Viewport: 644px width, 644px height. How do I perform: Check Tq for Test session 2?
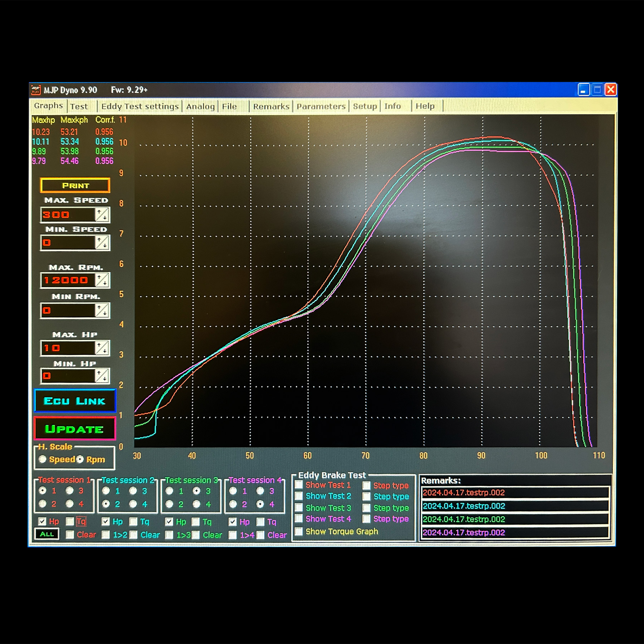point(133,522)
